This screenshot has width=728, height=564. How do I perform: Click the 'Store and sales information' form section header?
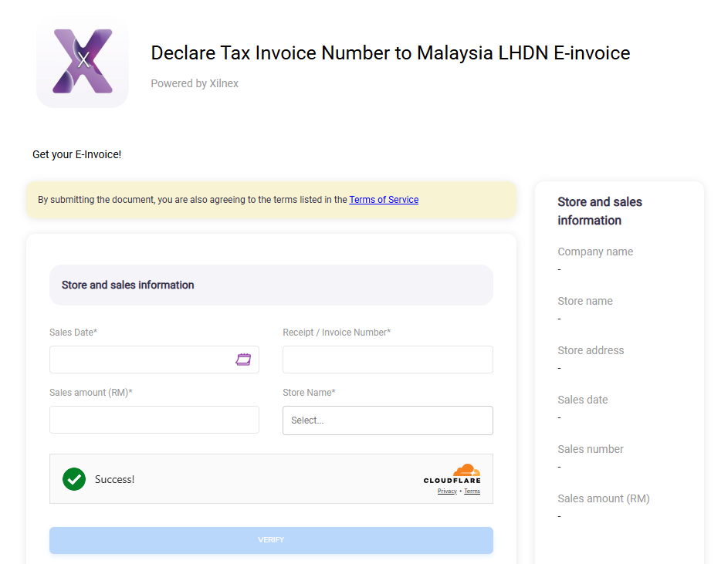[x=128, y=285]
